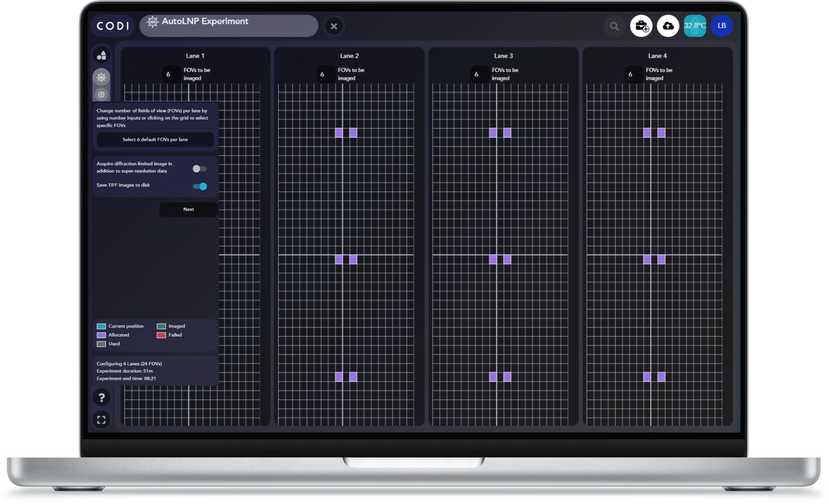Image resolution: width=829 pixels, height=504 pixels.
Task: Click top-left allocated FOV square in Lane 2
Action: [339, 133]
